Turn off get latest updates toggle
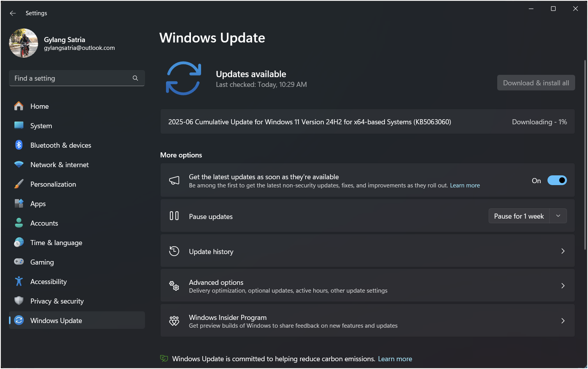 click(557, 180)
